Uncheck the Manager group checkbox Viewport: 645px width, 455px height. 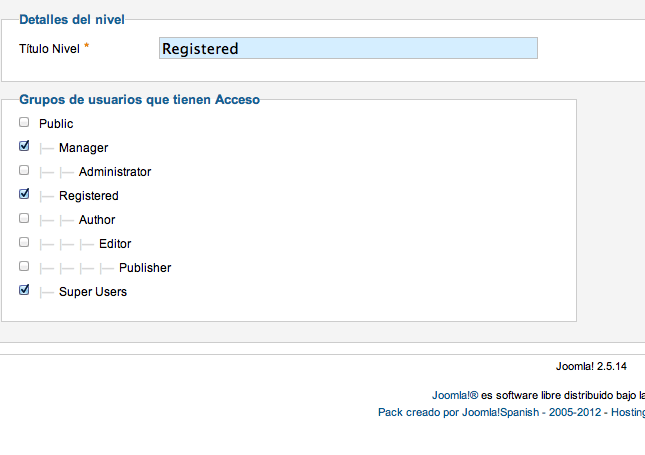coord(24,146)
